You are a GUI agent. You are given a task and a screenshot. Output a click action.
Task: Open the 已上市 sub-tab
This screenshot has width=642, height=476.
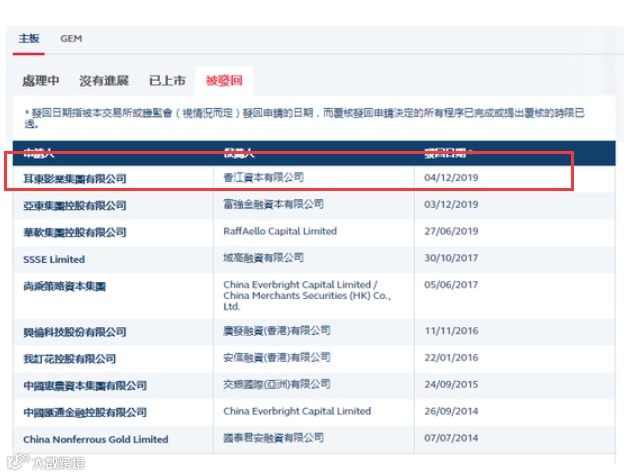(167, 81)
